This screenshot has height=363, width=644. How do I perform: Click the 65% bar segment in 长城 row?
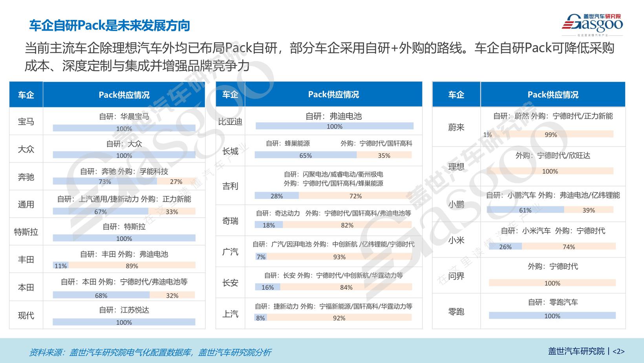click(305, 155)
